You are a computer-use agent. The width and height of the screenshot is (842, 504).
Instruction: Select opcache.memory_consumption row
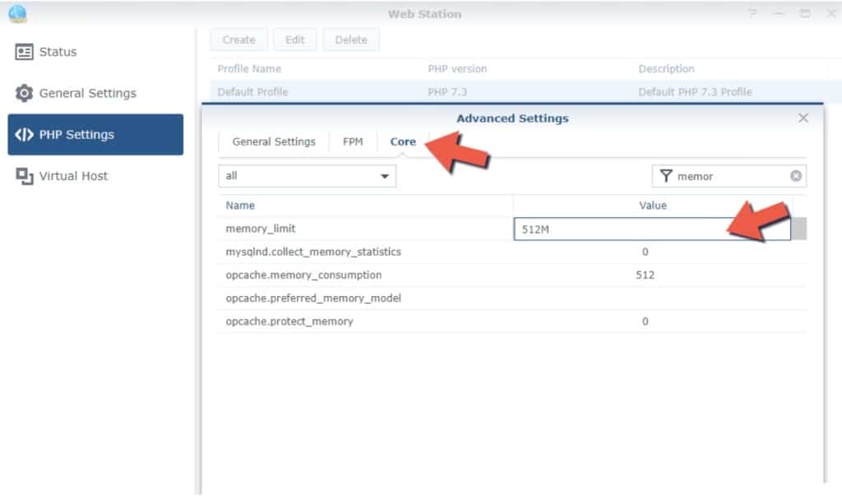pos(512,275)
